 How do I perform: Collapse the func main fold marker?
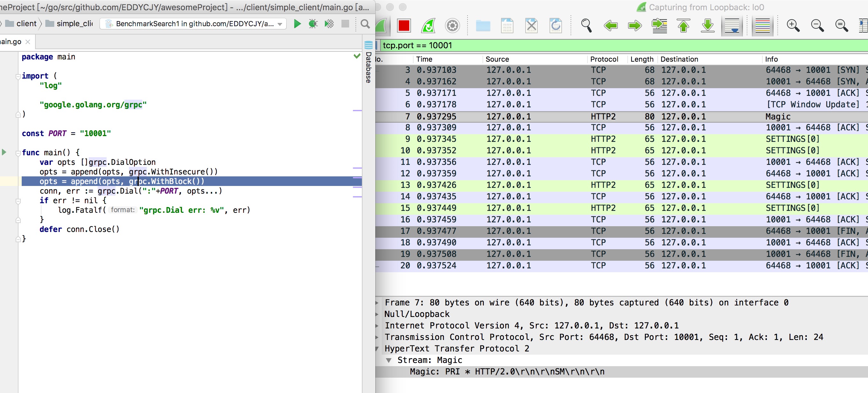point(18,153)
